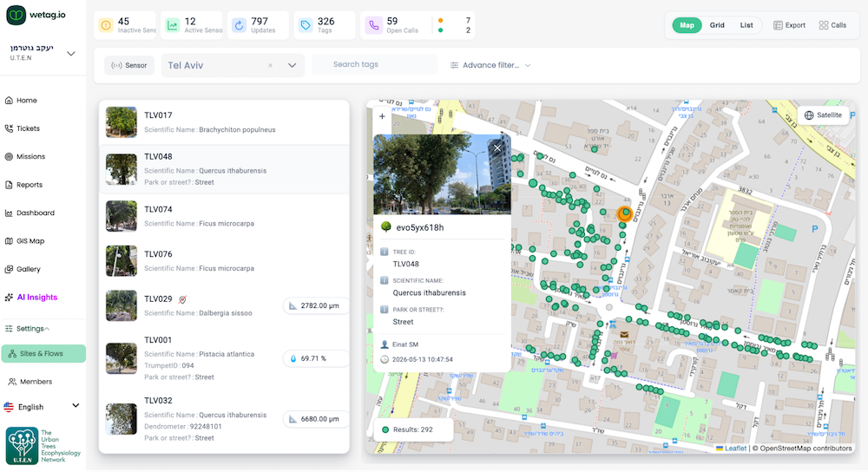The height and width of the screenshot is (472, 868).
Task: Click the Updates refresh icon
Action: point(240,25)
